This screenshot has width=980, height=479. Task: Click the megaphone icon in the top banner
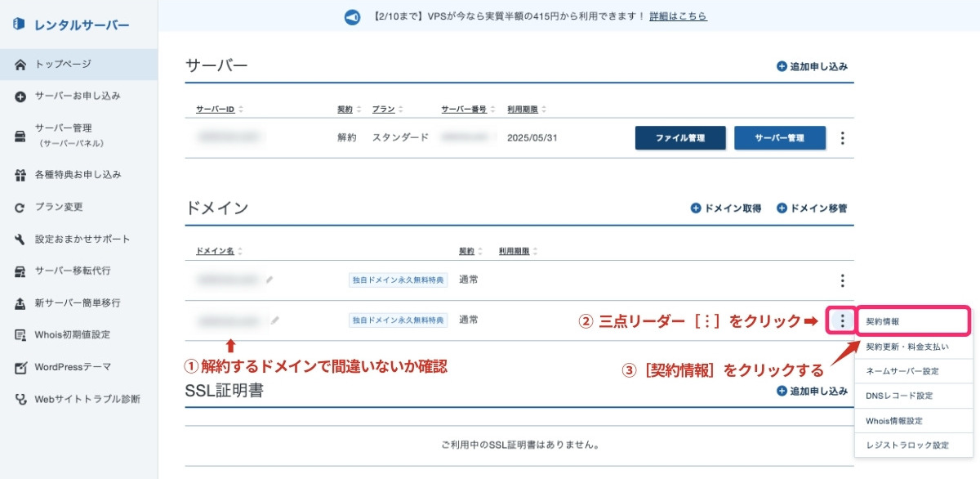[352, 16]
